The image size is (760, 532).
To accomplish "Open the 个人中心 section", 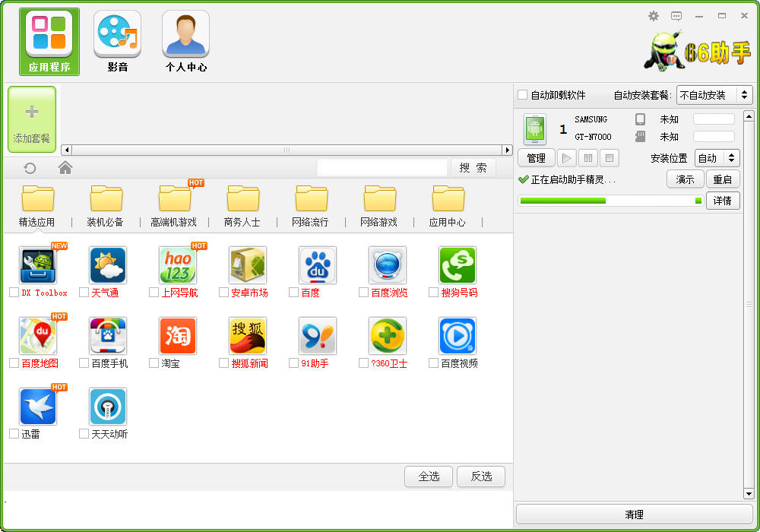I will 185,42.
